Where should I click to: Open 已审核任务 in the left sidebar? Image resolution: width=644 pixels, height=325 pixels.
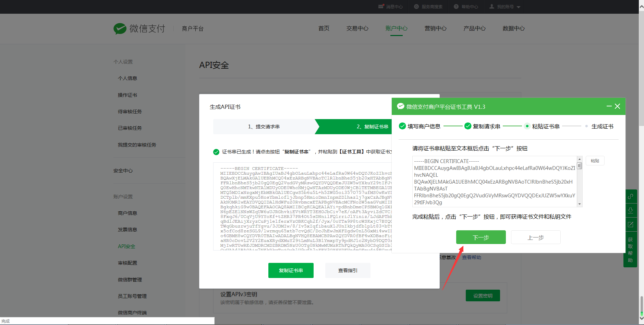(x=130, y=128)
